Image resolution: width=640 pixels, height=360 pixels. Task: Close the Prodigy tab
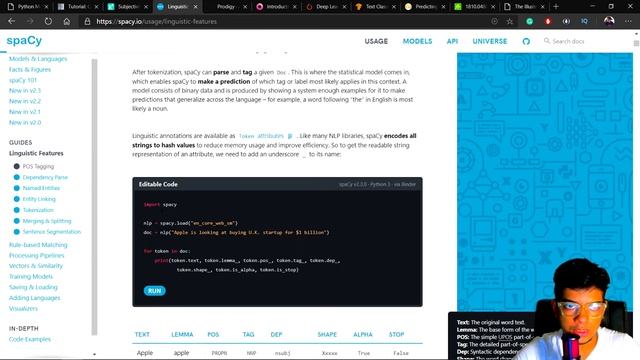245,7
